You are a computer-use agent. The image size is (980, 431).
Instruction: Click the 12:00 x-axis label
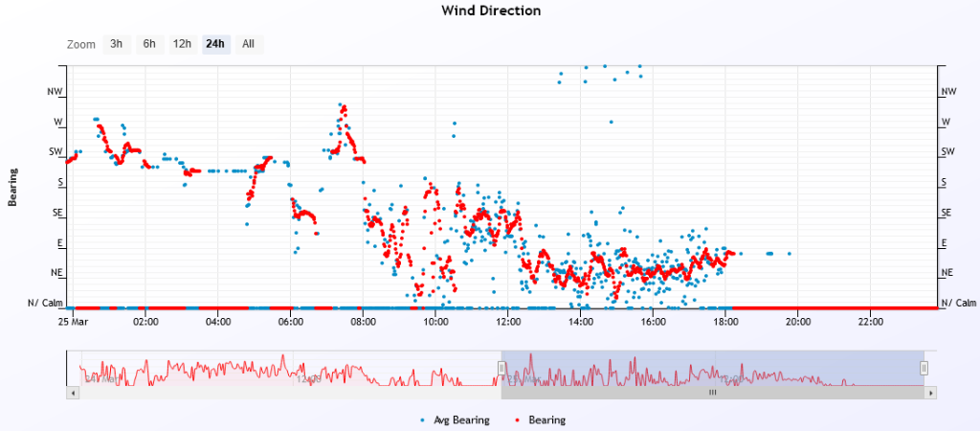click(508, 322)
